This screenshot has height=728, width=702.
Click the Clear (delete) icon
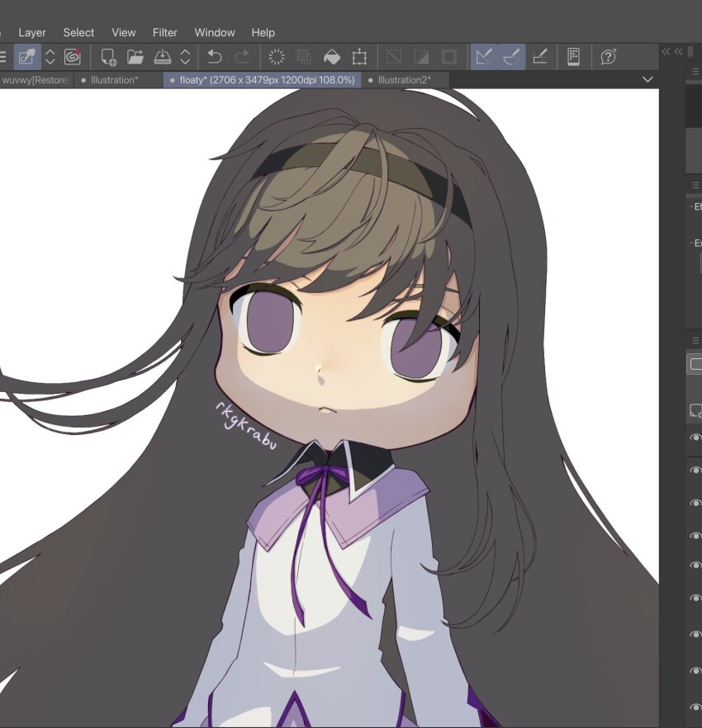point(277,57)
